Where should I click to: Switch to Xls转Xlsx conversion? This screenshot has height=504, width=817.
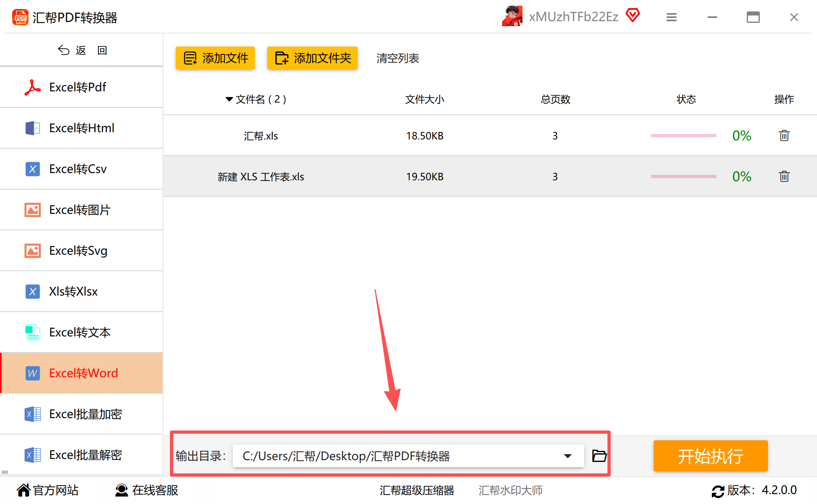pos(74,291)
